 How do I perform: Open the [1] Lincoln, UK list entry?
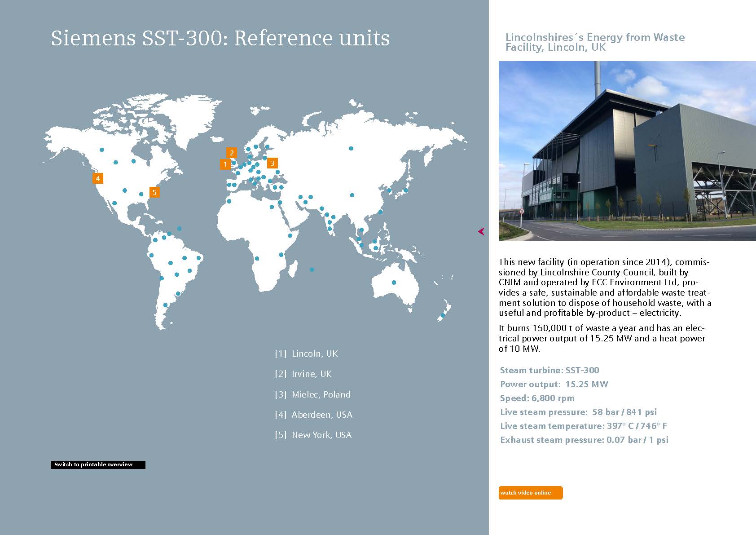[306, 354]
